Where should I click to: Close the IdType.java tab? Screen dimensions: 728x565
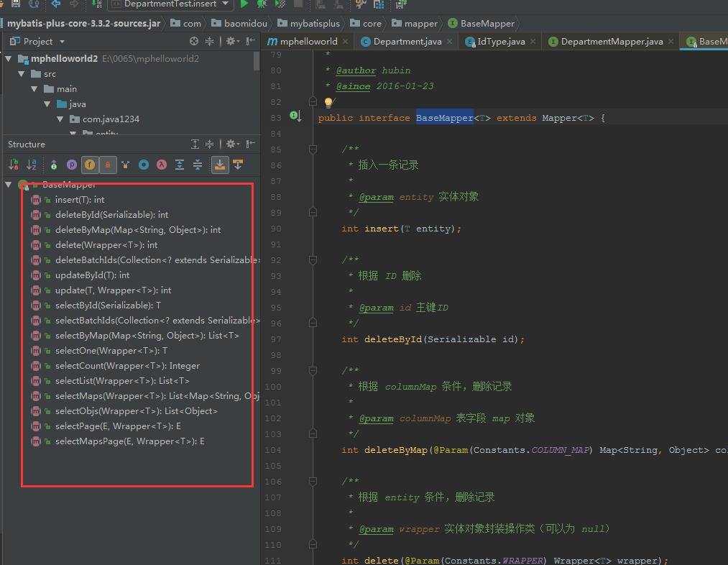[533, 41]
